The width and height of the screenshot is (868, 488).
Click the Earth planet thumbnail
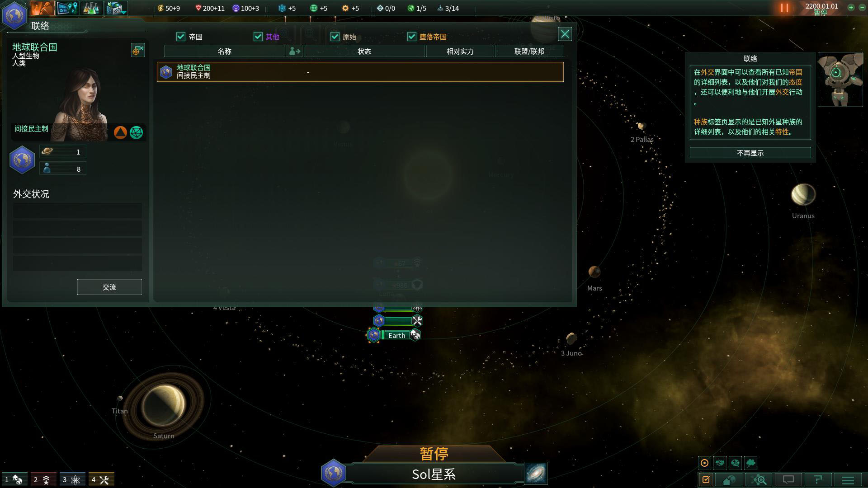tap(375, 335)
